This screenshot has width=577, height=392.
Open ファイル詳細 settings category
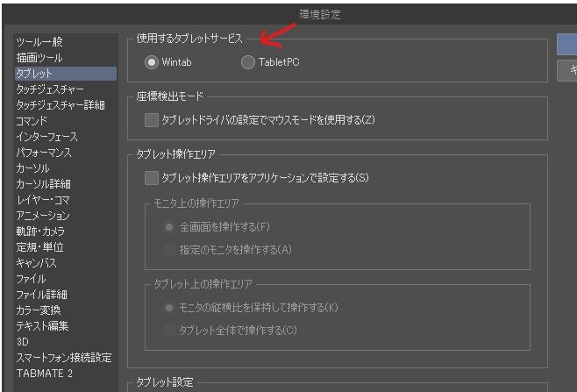[66, 295]
